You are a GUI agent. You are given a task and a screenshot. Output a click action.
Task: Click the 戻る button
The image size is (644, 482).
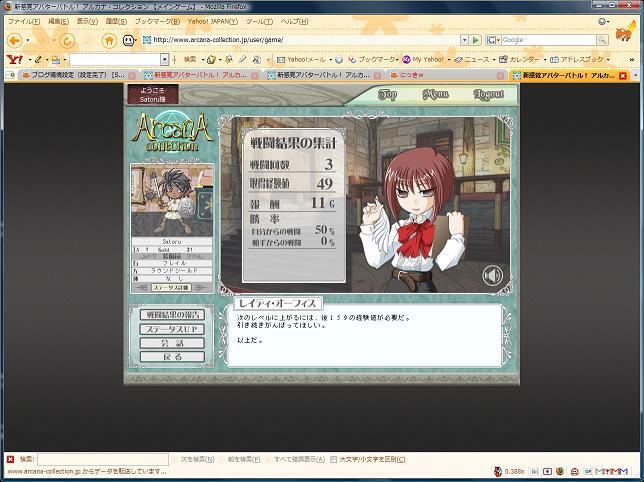point(172,357)
